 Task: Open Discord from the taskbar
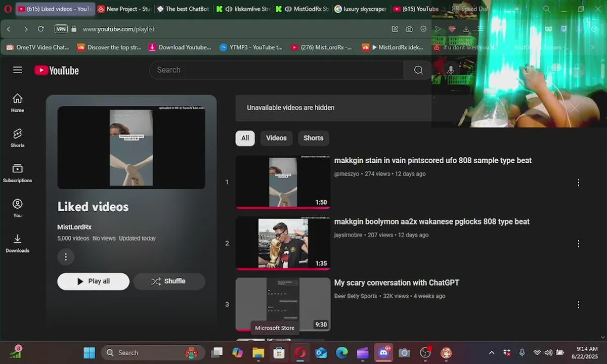coord(383,353)
